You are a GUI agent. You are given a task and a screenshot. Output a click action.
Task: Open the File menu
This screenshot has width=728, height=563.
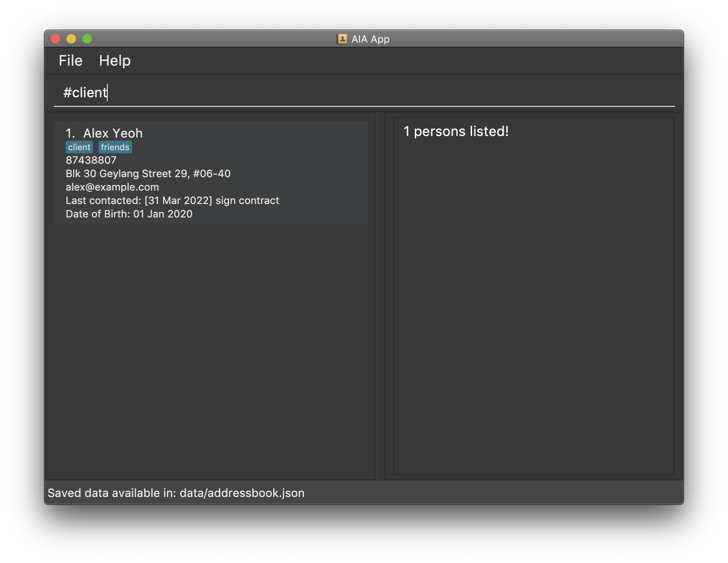click(x=70, y=60)
